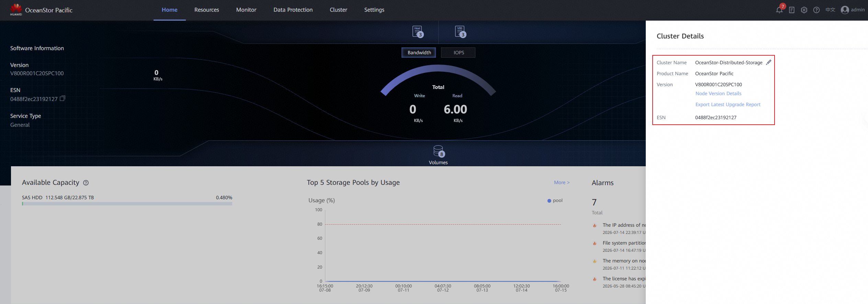This screenshot has height=304, width=868.
Task: Click the flame icon of license alarm
Action: point(595,279)
